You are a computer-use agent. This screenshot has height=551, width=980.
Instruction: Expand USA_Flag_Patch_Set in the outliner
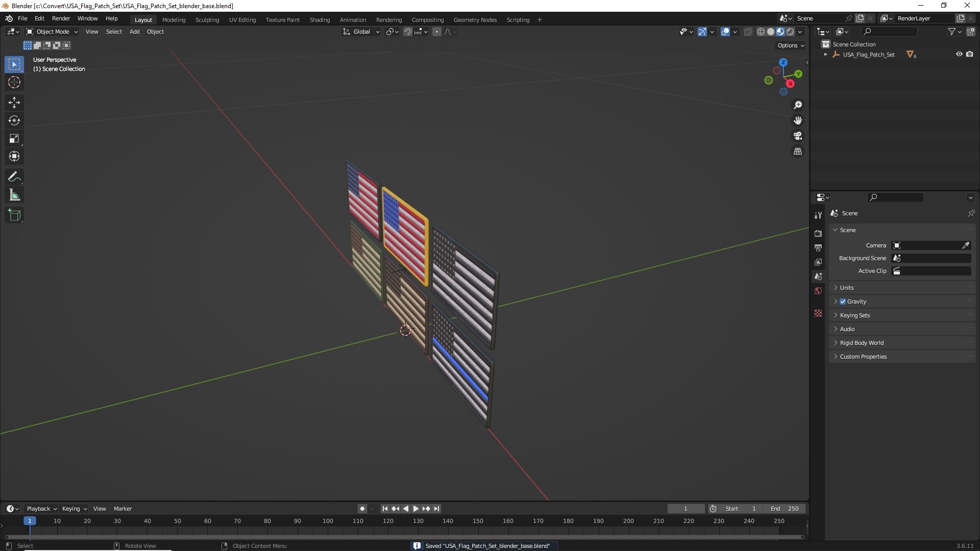pos(825,54)
